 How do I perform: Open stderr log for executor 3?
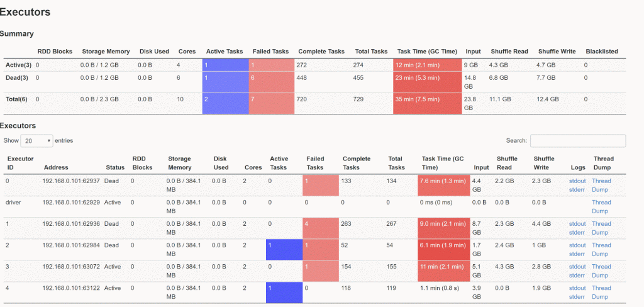pyautogui.click(x=577, y=275)
